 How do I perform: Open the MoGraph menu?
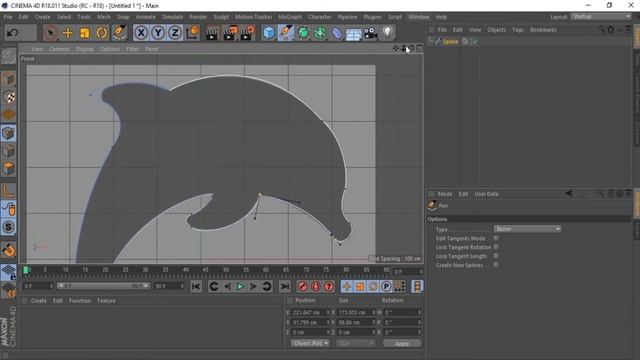point(290,17)
